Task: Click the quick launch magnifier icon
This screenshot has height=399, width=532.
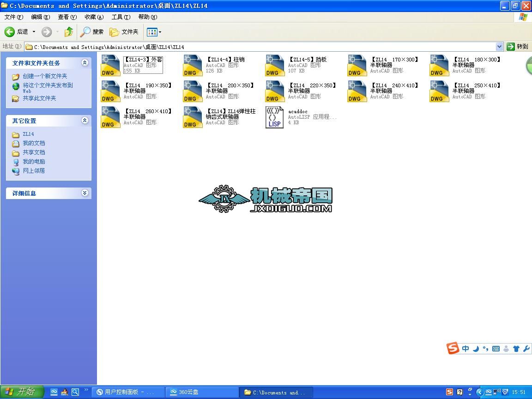Action: pos(75,392)
